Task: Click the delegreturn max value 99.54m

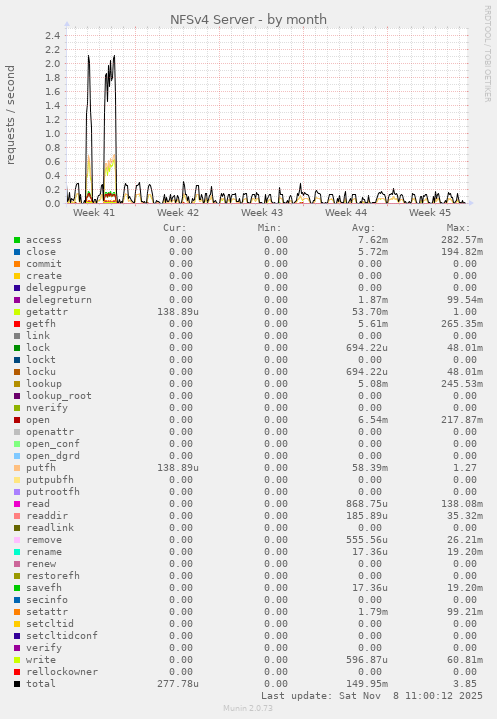Action: 465,300
